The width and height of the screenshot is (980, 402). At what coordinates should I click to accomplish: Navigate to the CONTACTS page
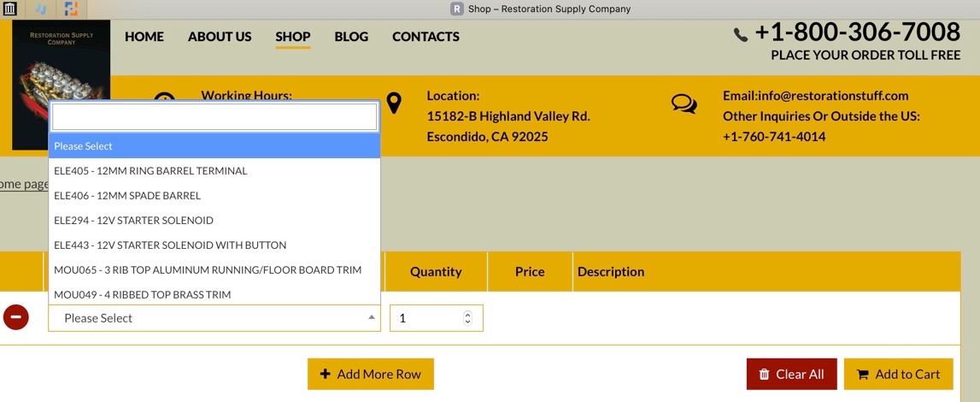click(x=425, y=37)
